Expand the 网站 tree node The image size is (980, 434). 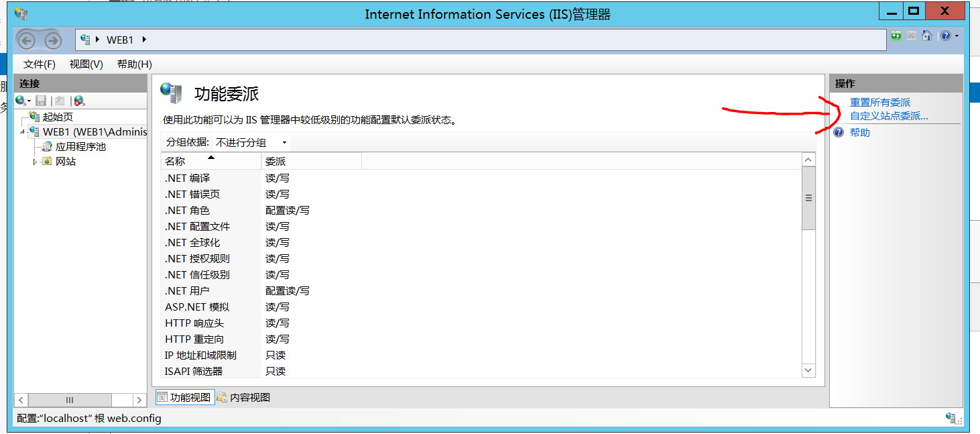(x=35, y=162)
